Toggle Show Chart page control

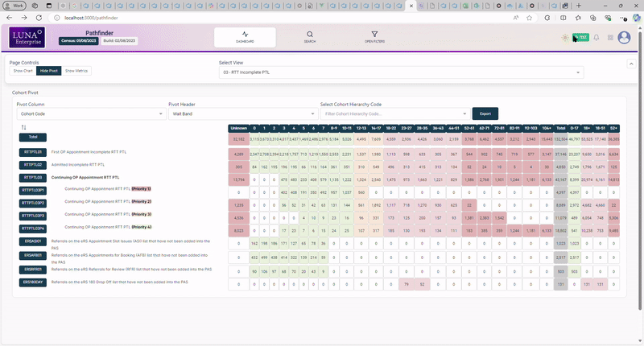(23, 71)
